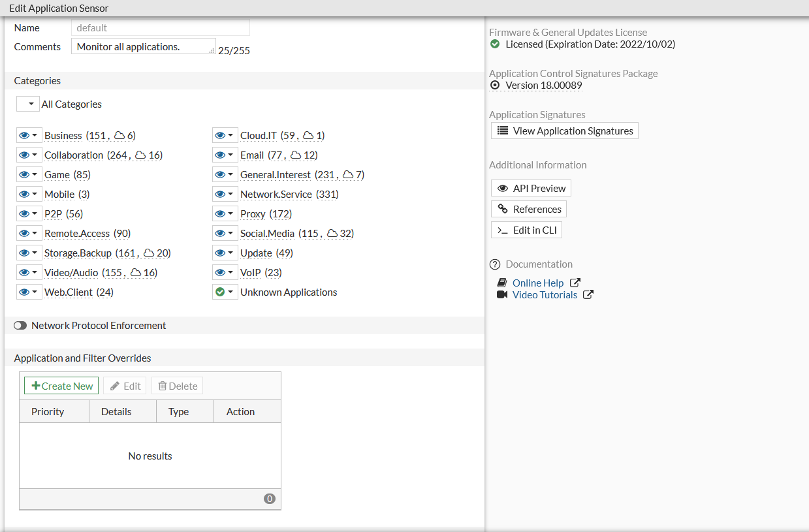This screenshot has height=532, width=809.
Task: Click the eye icon in View API Preview button
Action: (503, 189)
